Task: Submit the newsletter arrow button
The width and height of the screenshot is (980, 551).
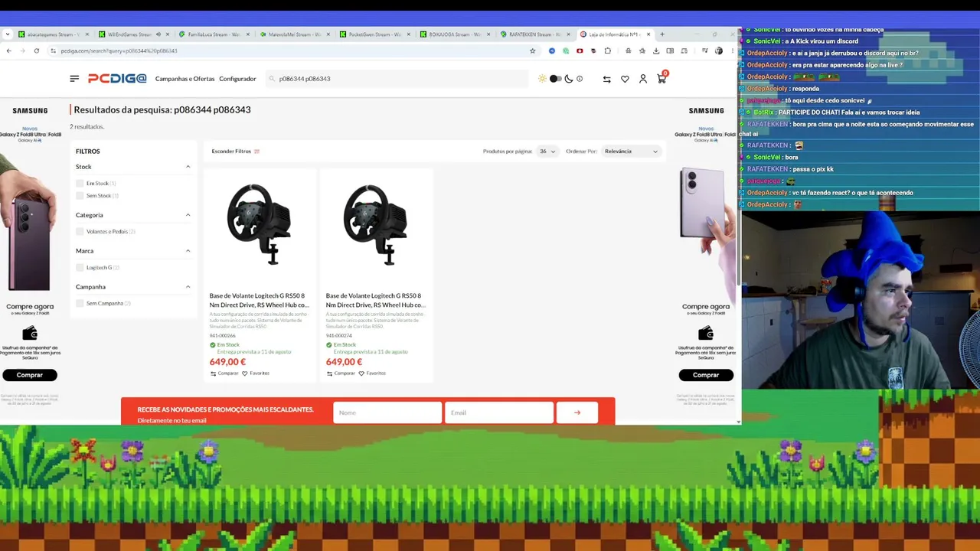Action: 577,412
